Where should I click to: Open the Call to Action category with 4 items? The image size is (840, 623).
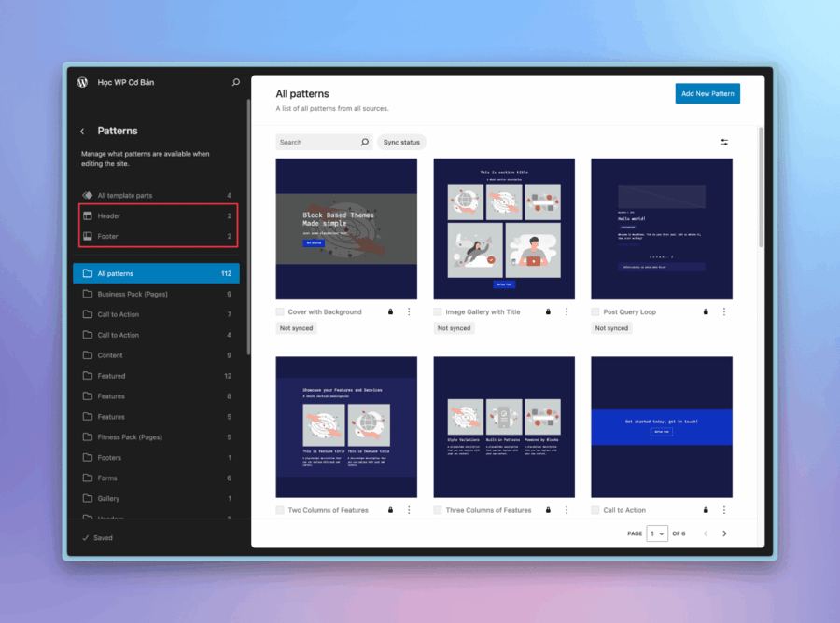pyautogui.click(x=157, y=335)
